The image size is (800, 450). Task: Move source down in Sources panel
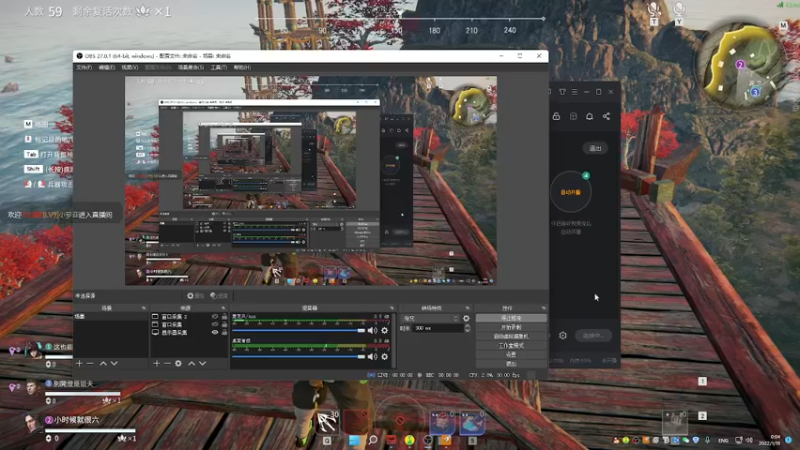pos(203,363)
